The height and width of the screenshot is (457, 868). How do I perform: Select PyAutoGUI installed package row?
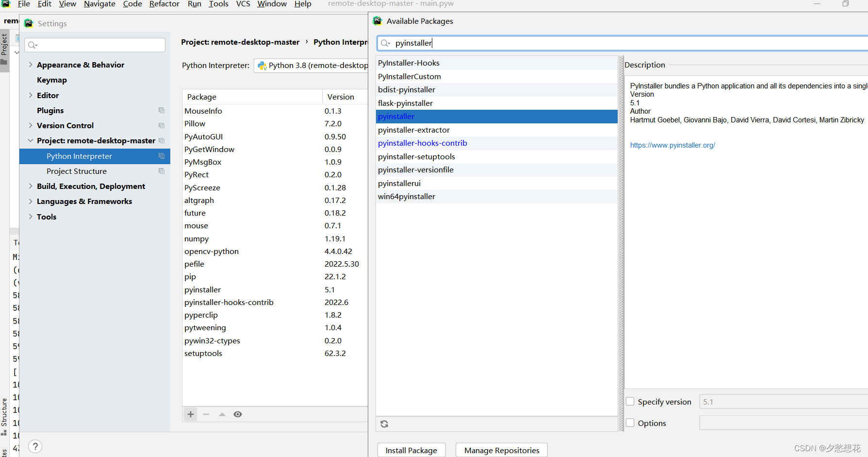(275, 136)
